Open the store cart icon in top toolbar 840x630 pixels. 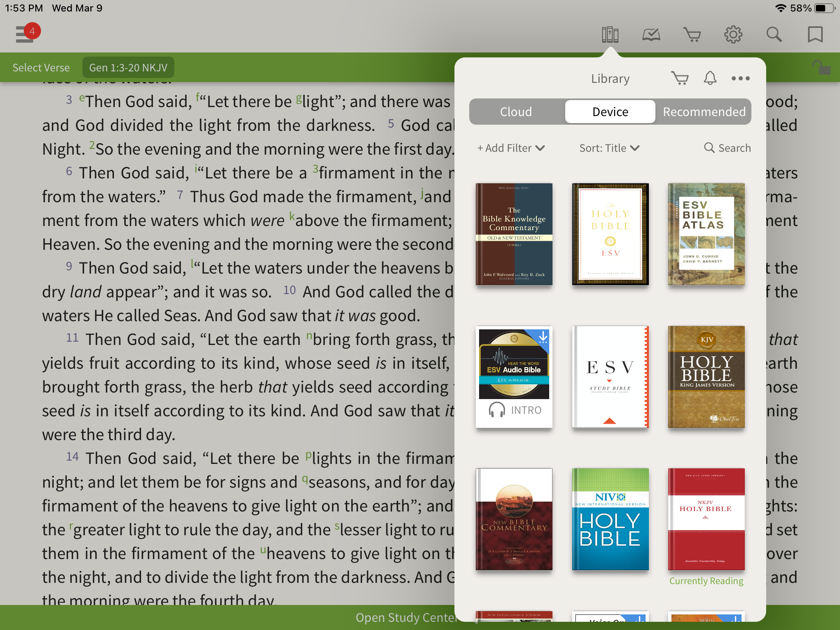(x=692, y=34)
